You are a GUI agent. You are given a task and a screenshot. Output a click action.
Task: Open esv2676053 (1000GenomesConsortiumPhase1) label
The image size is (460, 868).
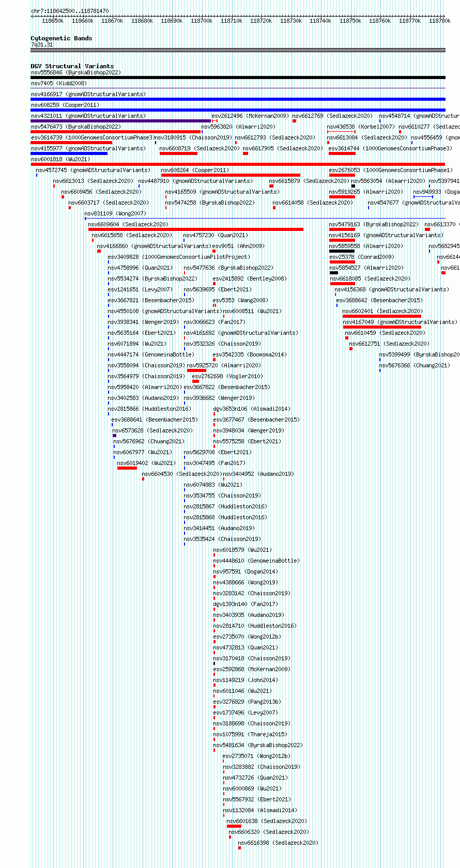(390, 170)
